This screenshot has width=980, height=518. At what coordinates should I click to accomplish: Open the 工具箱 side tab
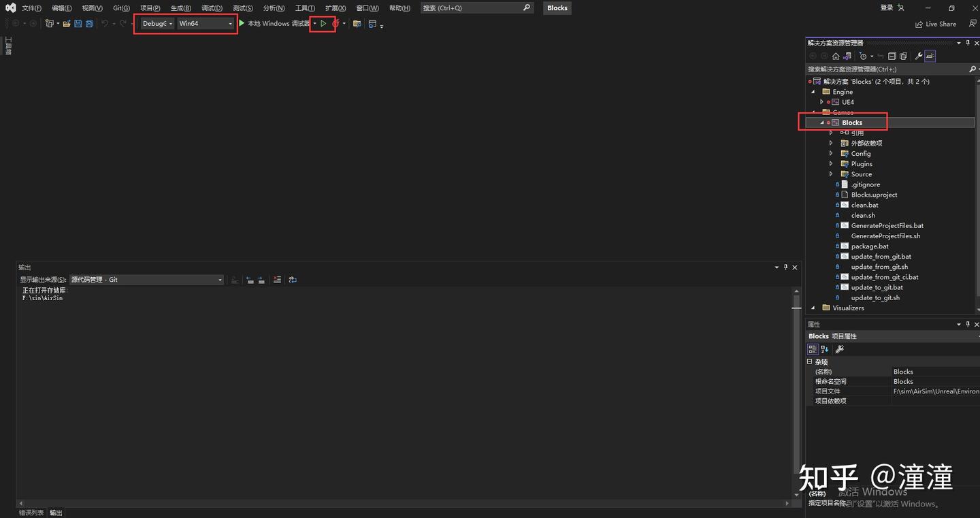(8, 46)
